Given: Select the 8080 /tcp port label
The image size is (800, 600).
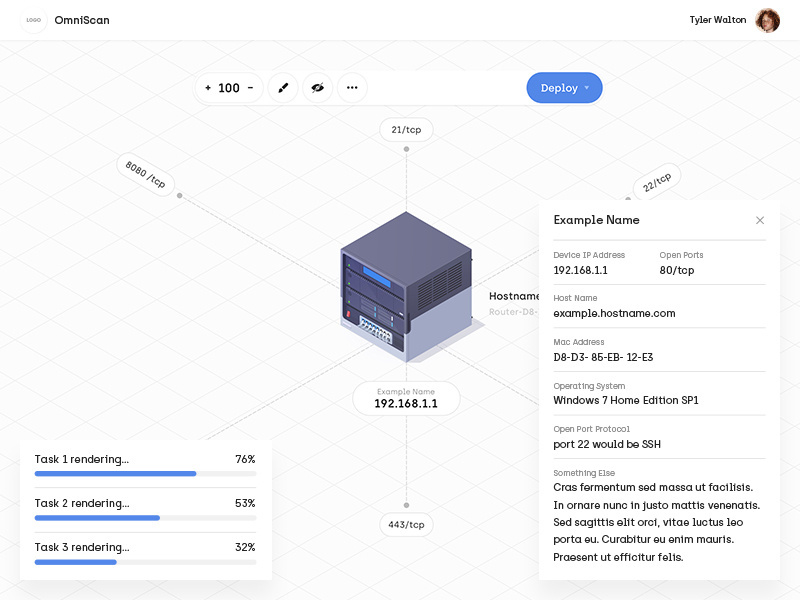Looking at the screenshot, I should (x=146, y=175).
